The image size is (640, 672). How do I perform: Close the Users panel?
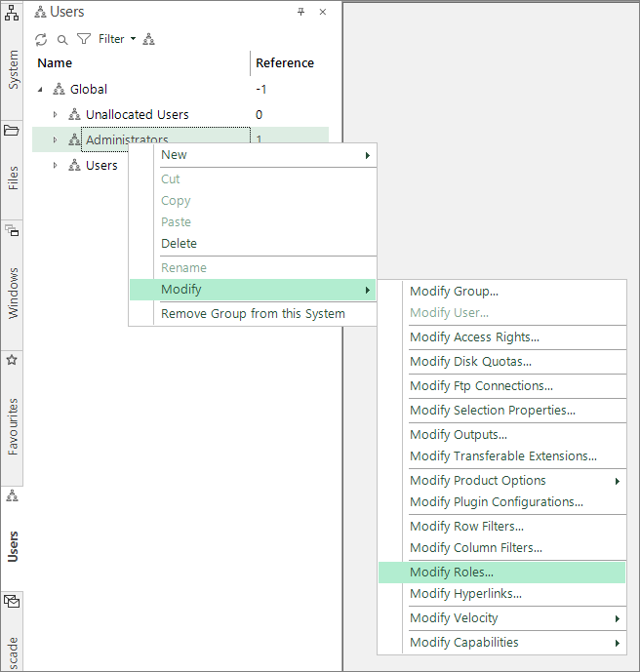click(x=323, y=12)
